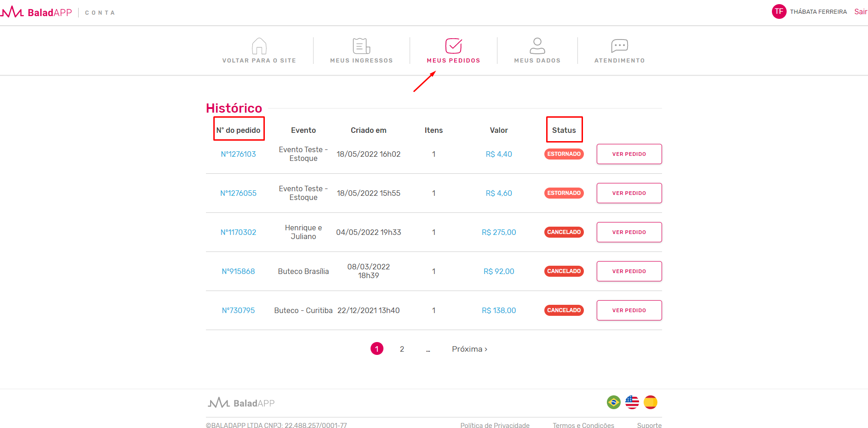Open Termos e Condições footer link
Screen dimensions: 868x428
pos(583,425)
